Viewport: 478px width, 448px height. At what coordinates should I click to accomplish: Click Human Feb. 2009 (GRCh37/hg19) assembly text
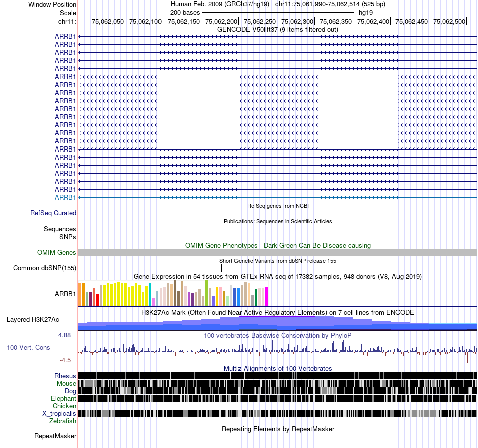(x=219, y=4)
